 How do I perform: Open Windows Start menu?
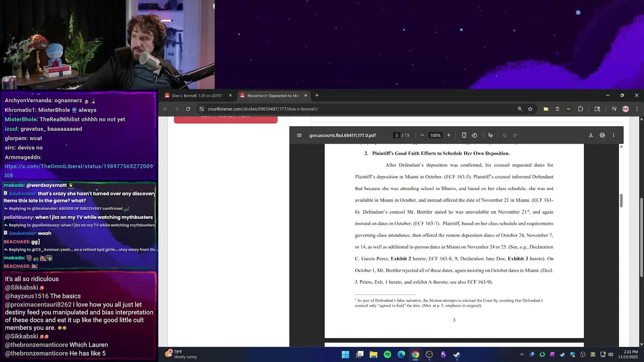pos(346,354)
